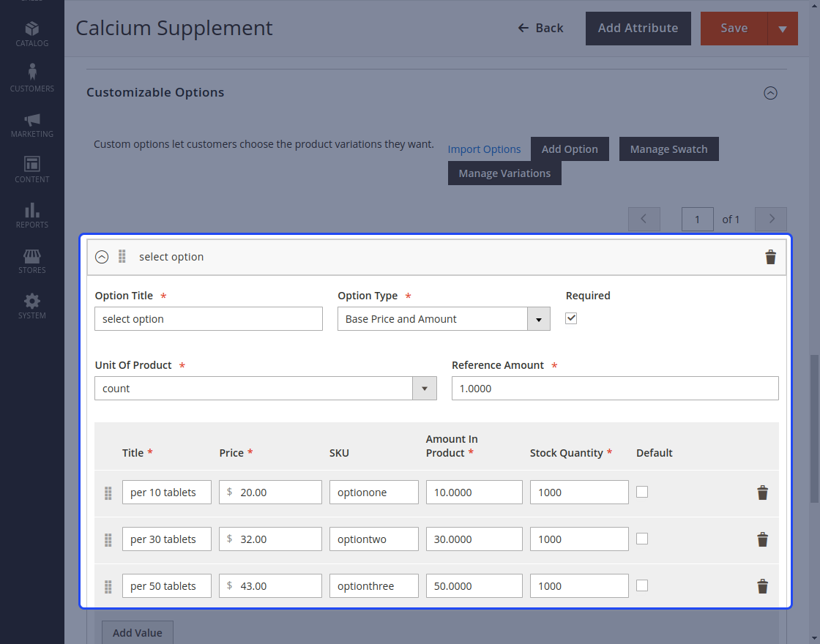
Task: Open the Customers sidebar menu
Action: coord(32,78)
